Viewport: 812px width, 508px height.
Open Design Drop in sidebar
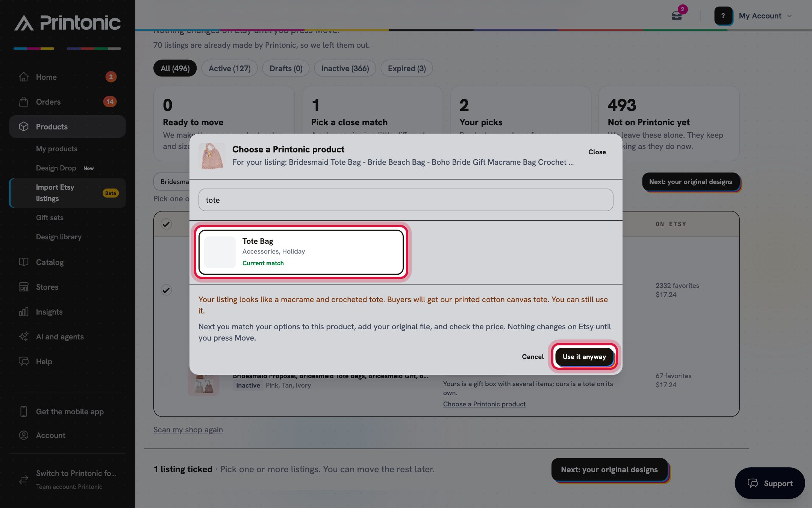pos(56,168)
